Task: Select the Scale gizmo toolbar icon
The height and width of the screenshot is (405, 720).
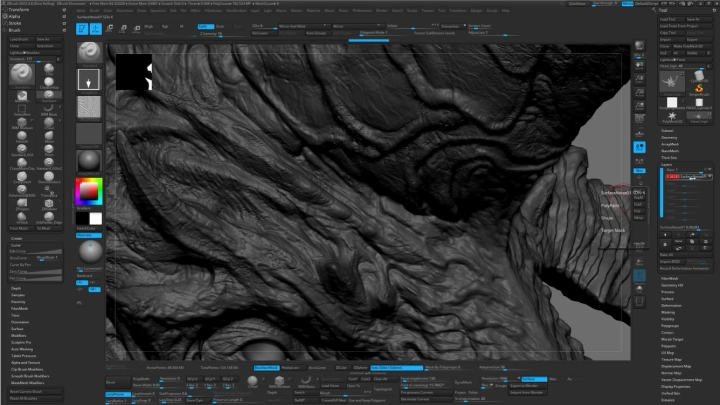Action: tap(123, 29)
